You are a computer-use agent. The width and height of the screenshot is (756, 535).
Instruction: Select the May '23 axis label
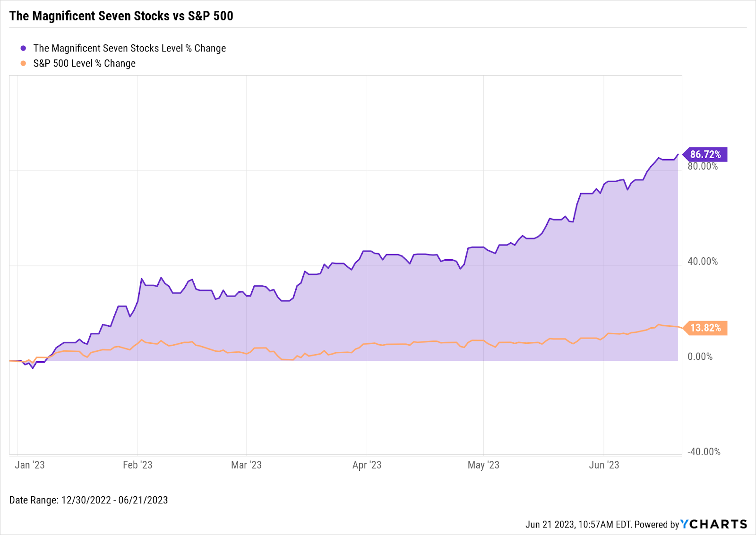tap(483, 465)
